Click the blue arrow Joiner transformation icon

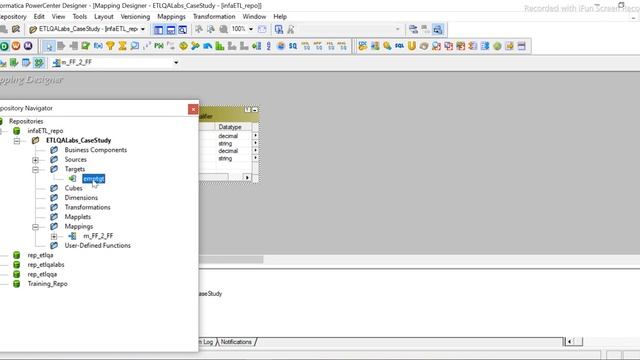tap(207, 46)
